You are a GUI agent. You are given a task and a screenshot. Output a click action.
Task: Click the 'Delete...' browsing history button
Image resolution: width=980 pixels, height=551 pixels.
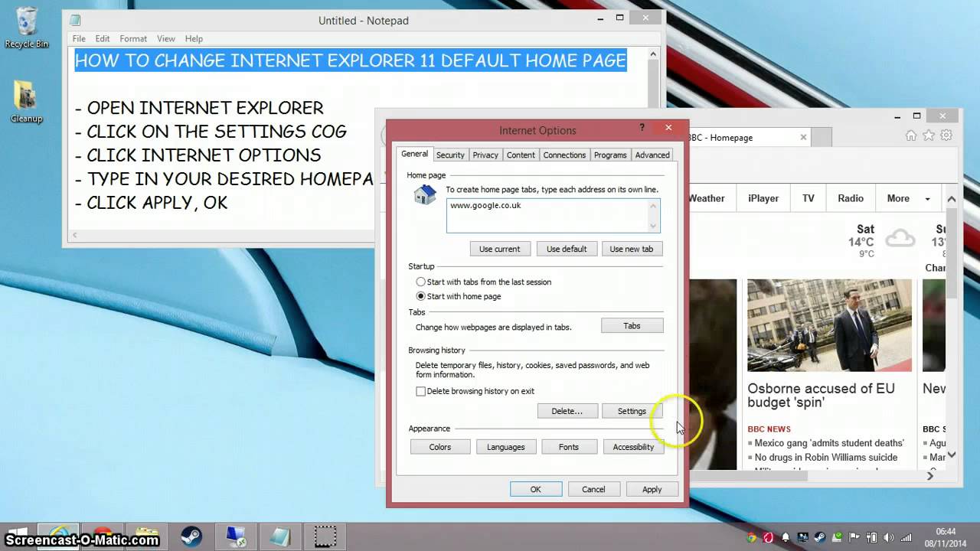coord(567,411)
